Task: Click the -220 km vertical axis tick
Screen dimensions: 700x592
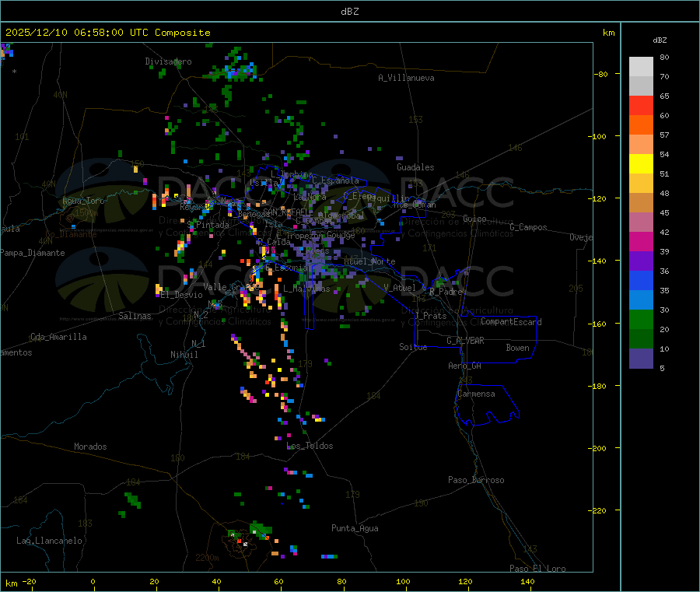Action: pos(597,510)
